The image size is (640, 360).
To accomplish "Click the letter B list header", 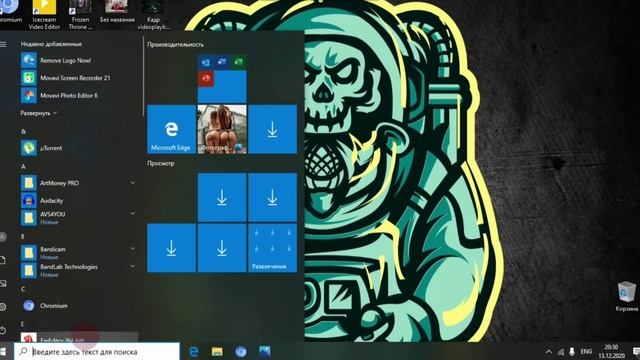I will click(x=23, y=236).
